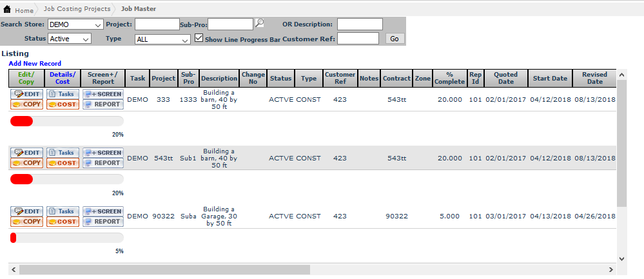The width and height of the screenshot is (644, 279).
Task: Click the 20% progress bar for project 333
Action: 66,121
